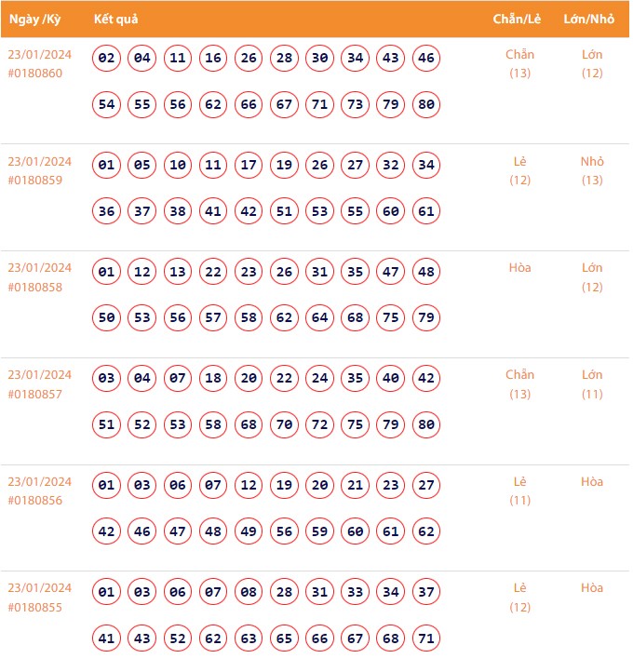View draw #0180857 entry
This screenshot has height=672, width=633.
point(35,394)
